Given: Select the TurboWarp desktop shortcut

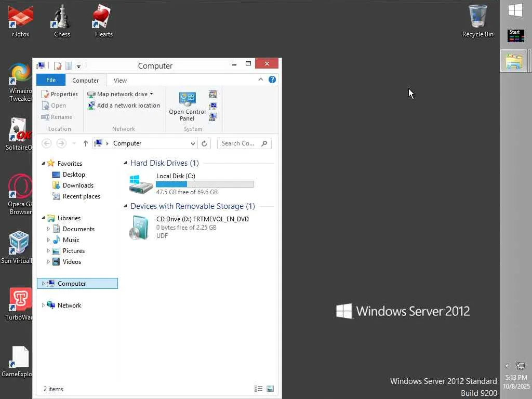Looking at the screenshot, I should click(19, 303).
